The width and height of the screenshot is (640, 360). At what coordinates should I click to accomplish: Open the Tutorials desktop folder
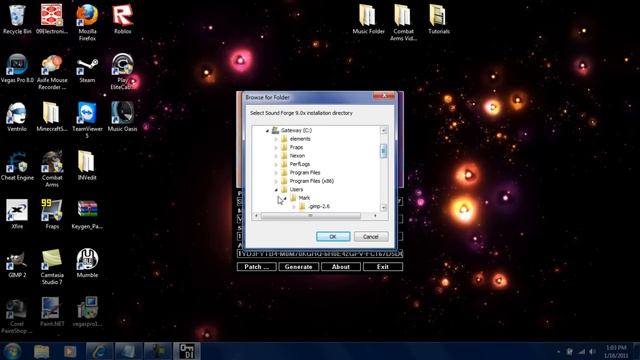(439, 19)
